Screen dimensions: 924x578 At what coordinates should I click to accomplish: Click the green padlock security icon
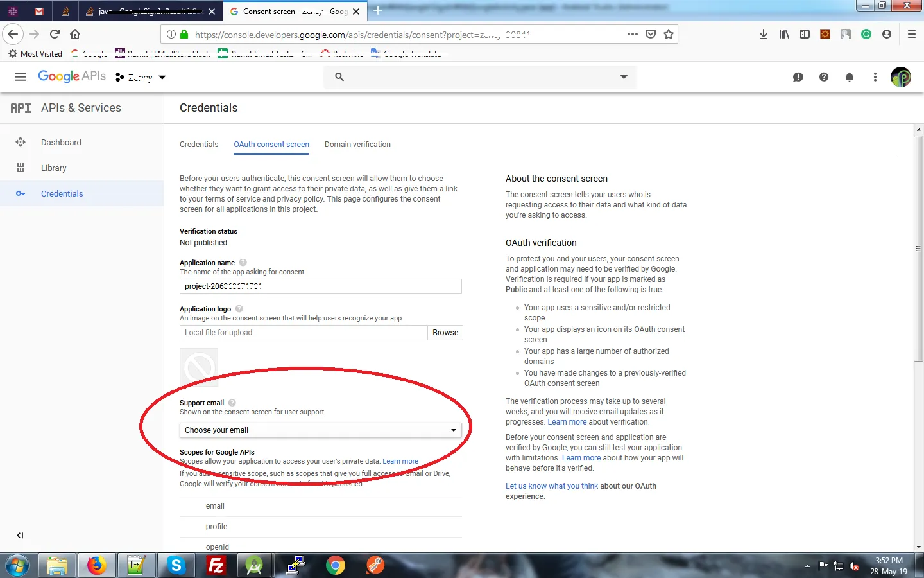point(184,35)
